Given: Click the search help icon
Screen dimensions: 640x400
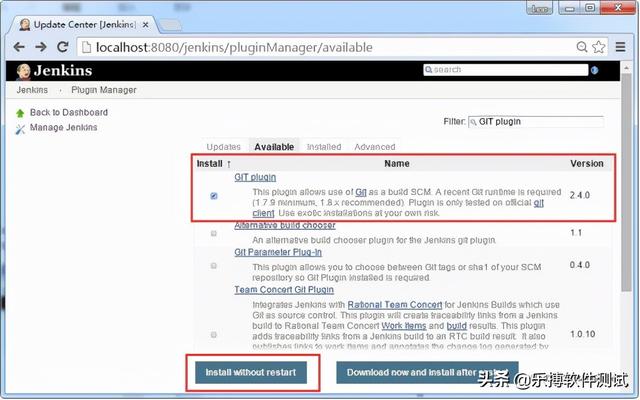Looking at the screenshot, I should tap(594, 70).
